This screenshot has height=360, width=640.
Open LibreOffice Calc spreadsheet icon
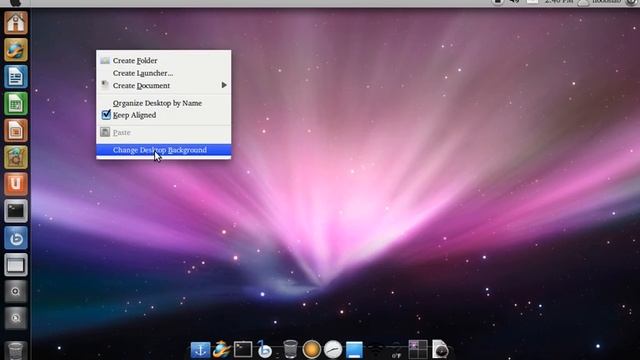click(16, 104)
